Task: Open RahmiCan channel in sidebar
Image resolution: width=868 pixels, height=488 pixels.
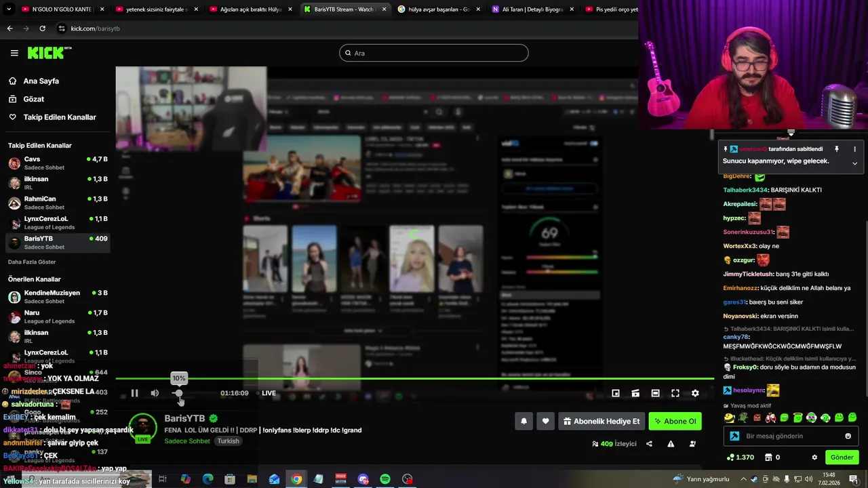Action: pyautogui.click(x=58, y=203)
